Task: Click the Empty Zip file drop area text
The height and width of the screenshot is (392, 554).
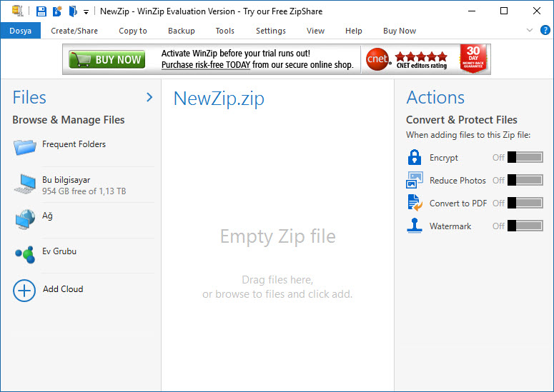Action: click(x=277, y=236)
